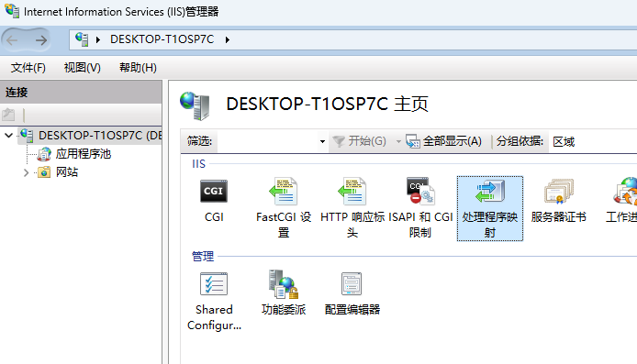Open 工作进程 feature icon

tap(622, 201)
